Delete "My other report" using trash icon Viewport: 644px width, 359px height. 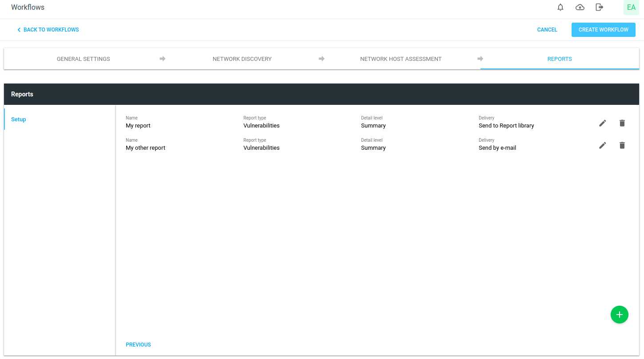pyautogui.click(x=622, y=145)
